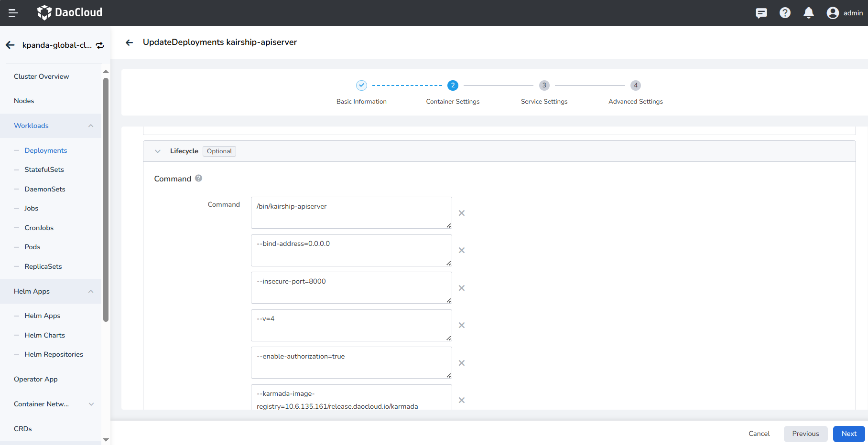Open the admin user profile icon
The image size is (868, 445).
832,13
